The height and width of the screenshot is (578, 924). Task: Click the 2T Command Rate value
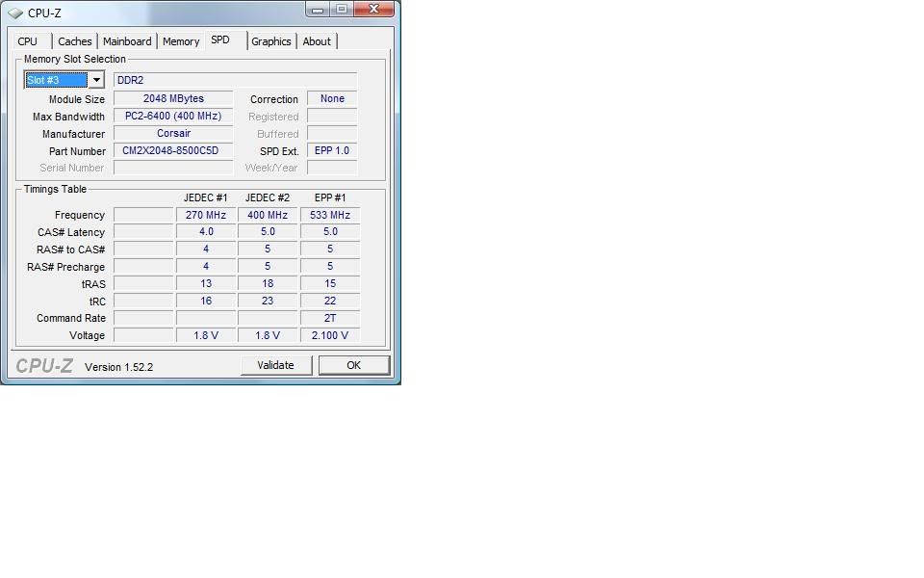(x=330, y=318)
